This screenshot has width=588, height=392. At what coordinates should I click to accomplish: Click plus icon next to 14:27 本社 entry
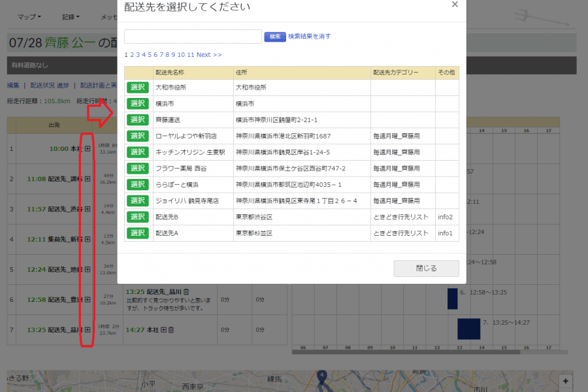(163, 329)
